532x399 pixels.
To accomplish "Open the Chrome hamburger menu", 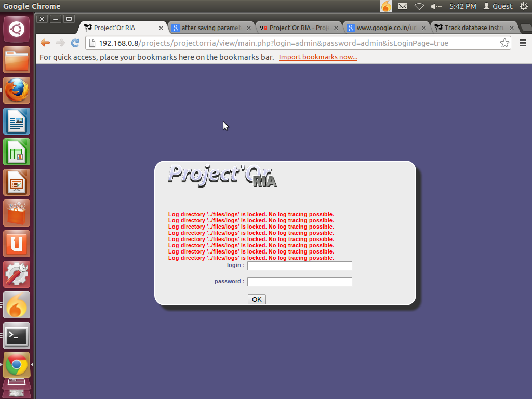I will pos(523,43).
